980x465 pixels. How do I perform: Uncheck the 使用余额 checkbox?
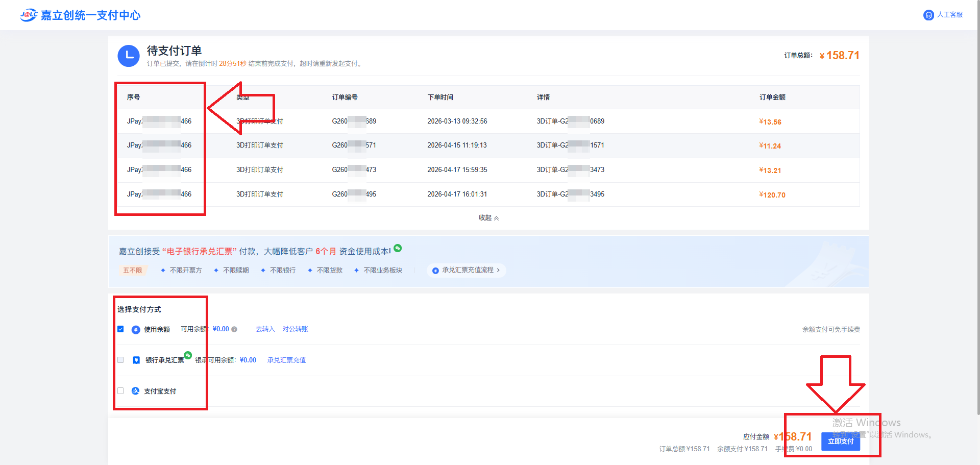(x=120, y=329)
